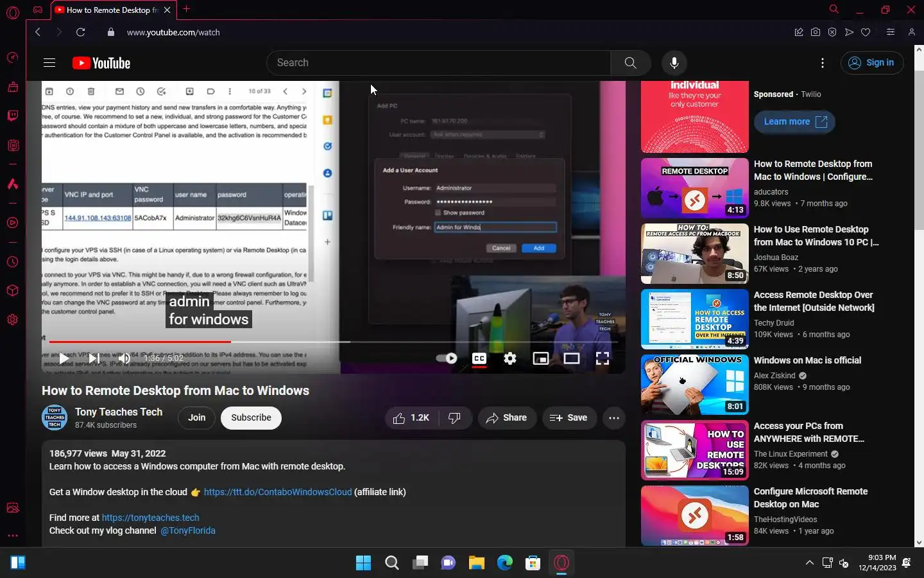This screenshot has width=924, height=578.
Task: Focus the YouTube search field
Action: (439, 63)
